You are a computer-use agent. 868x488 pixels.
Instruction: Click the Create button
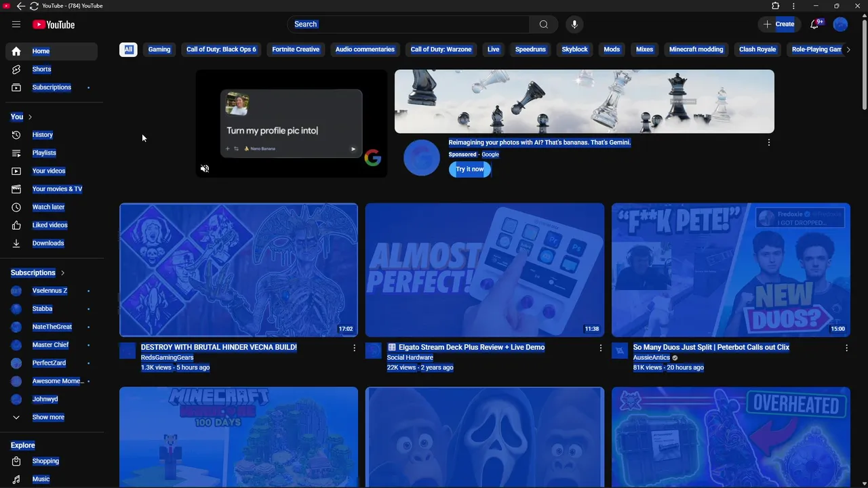coord(778,24)
